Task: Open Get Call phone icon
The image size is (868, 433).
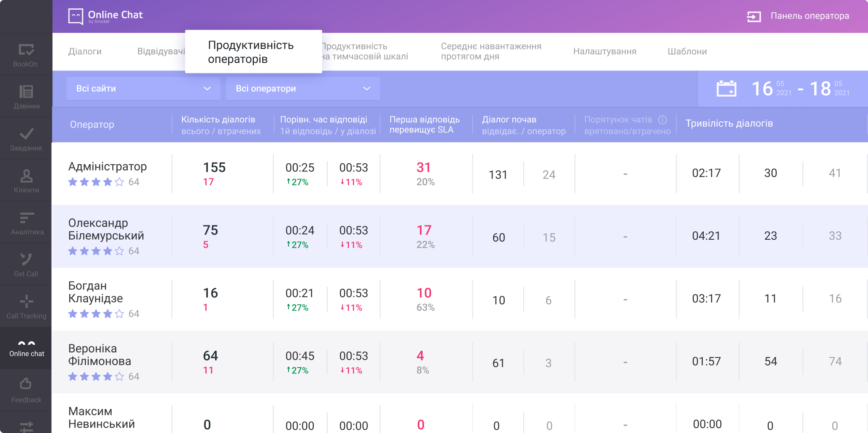Action: point(26,259)
